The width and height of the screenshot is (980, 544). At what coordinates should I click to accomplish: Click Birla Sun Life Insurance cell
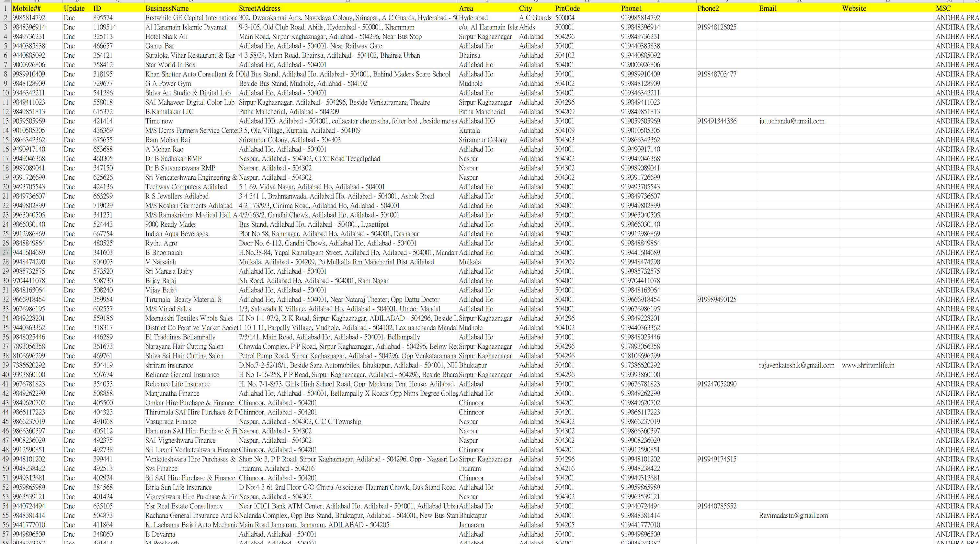click(191, 487)
